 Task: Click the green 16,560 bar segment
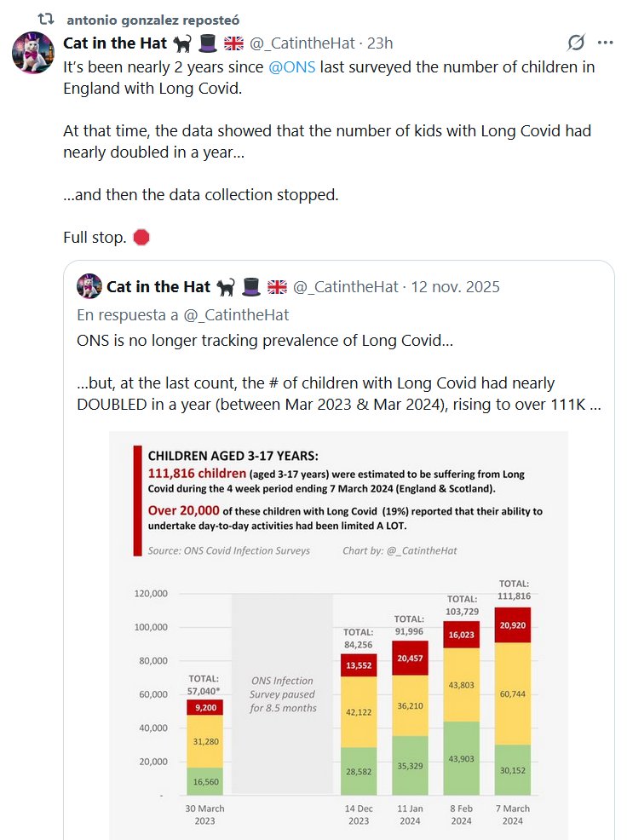coord(205,780)
